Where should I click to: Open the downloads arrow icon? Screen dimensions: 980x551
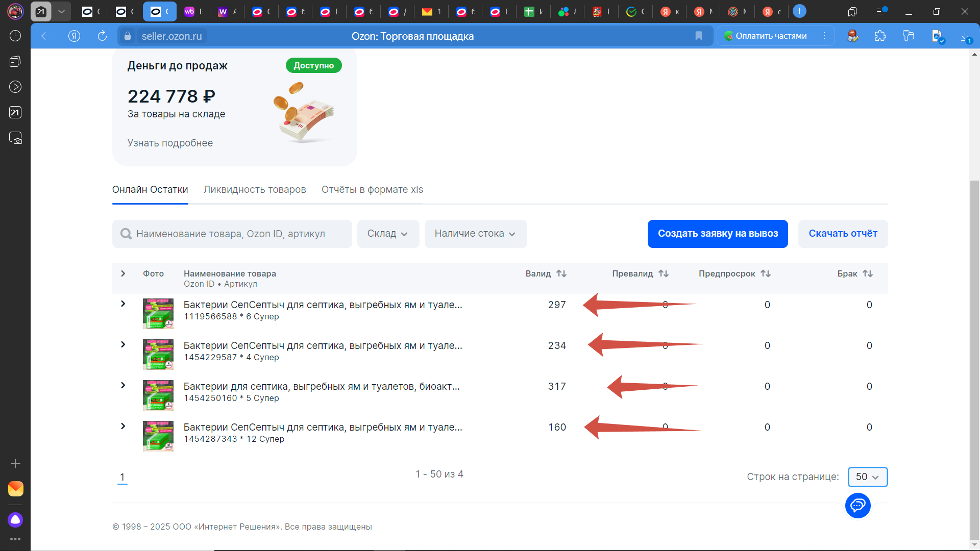pos(965,36)
